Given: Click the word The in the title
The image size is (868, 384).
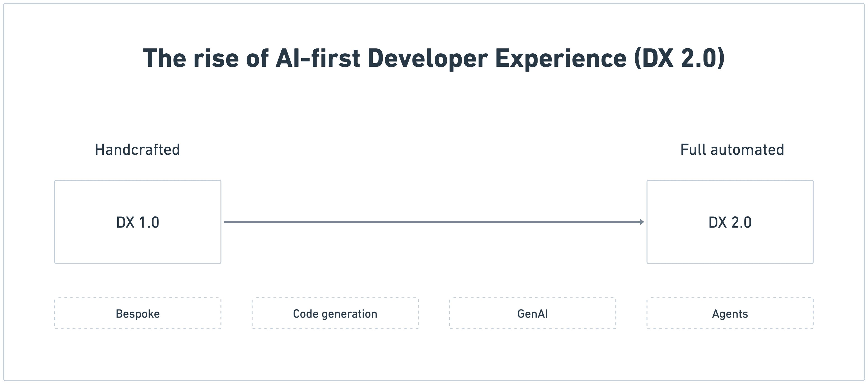Looking at the screenshot, I should (164, 58).
